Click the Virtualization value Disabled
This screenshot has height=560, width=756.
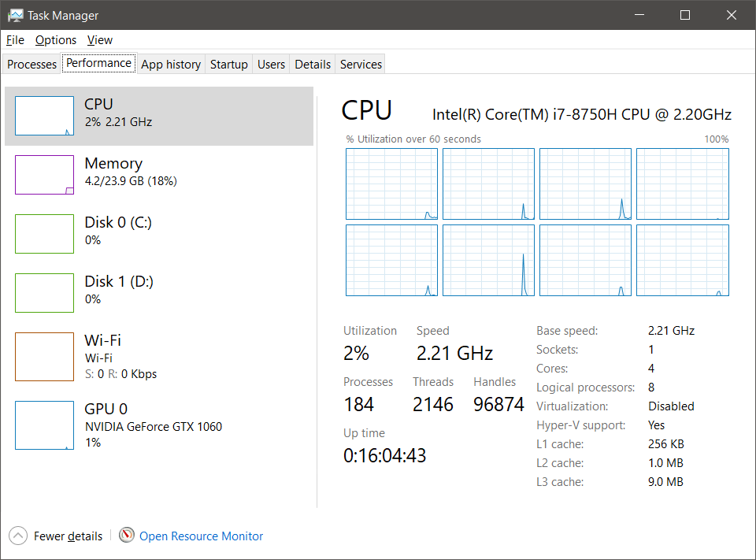pos(671,406)
